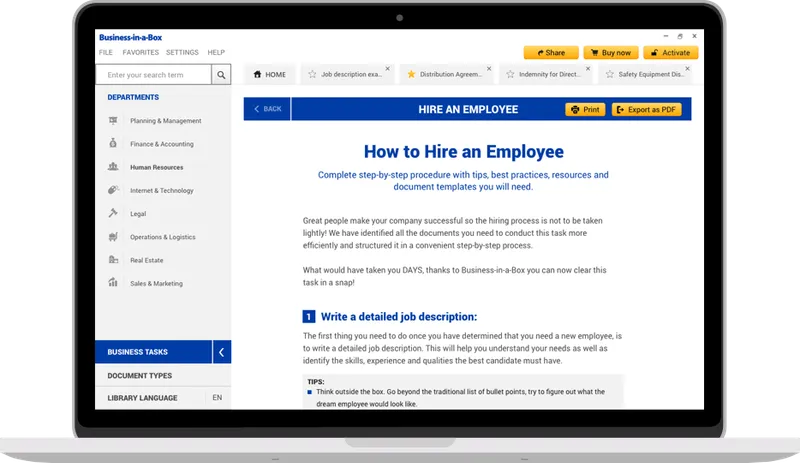This screenshot has width=800, height=463.
Task: Click the Departments heading
Action: click(x=133, y=97)
